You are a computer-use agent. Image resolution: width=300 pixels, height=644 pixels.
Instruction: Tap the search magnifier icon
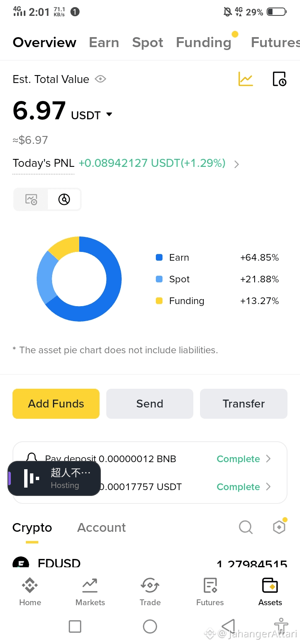(246, 527)
